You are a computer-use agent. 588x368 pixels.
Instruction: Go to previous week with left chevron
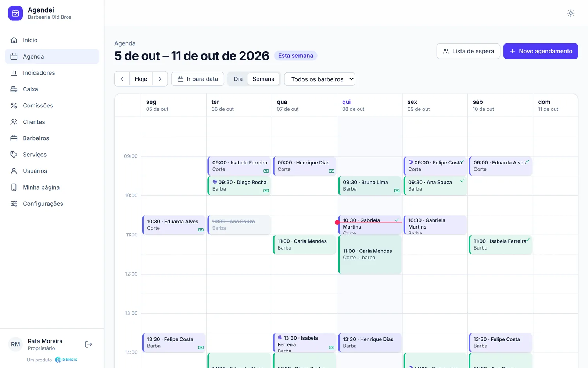122,79
